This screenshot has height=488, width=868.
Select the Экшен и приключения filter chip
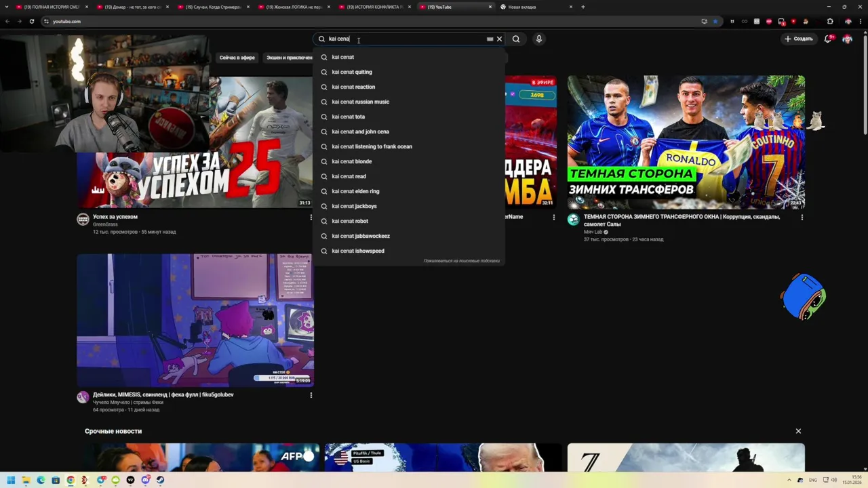click(x=290, y=58)
